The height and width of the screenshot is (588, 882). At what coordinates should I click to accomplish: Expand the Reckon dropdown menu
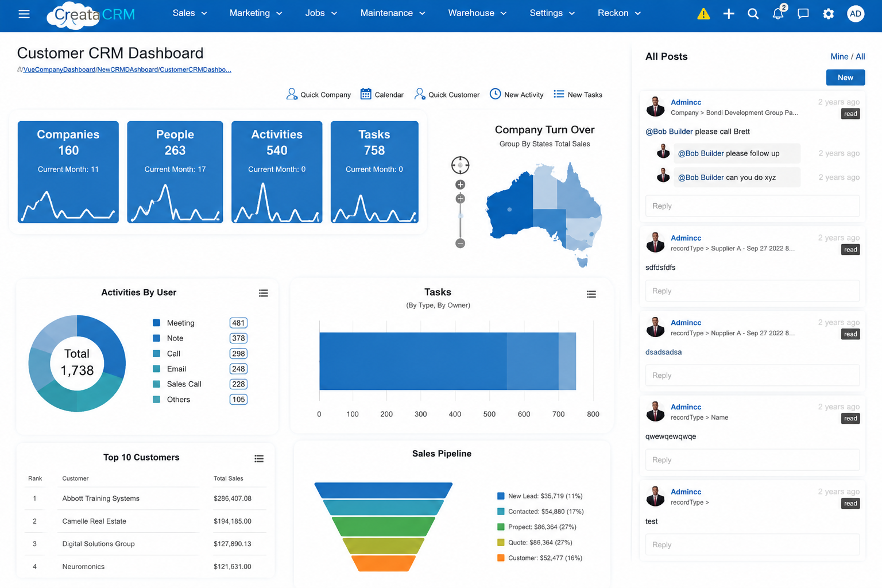619,13
